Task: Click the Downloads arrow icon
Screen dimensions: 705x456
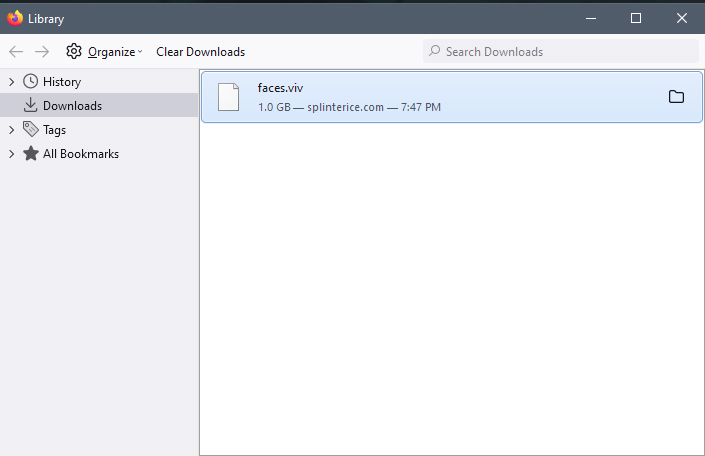Action: tap(31, 105)
